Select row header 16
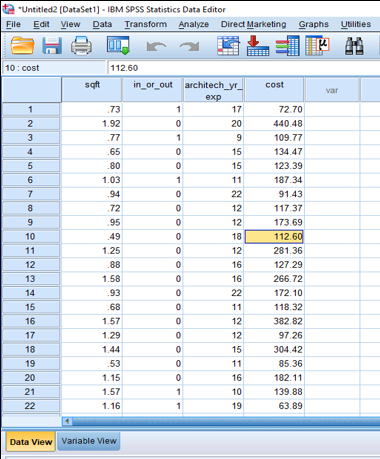Image resolution: width=380 pixels, height=459 pixels. coord(31,321)
